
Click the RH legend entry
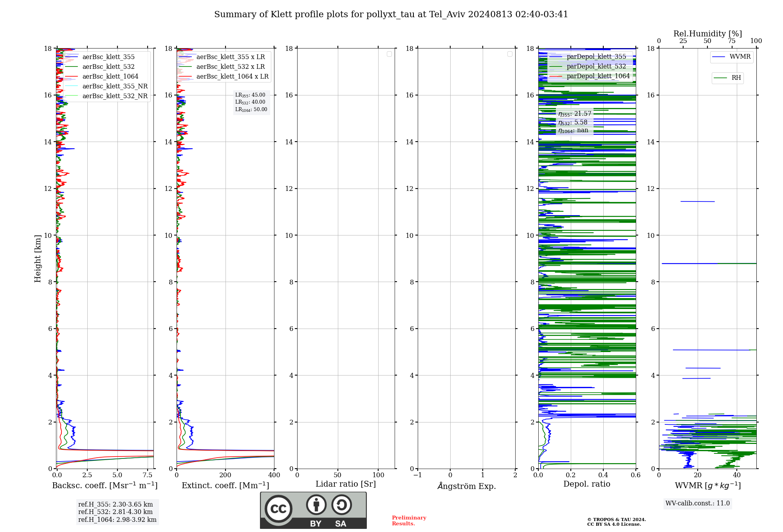727,78
